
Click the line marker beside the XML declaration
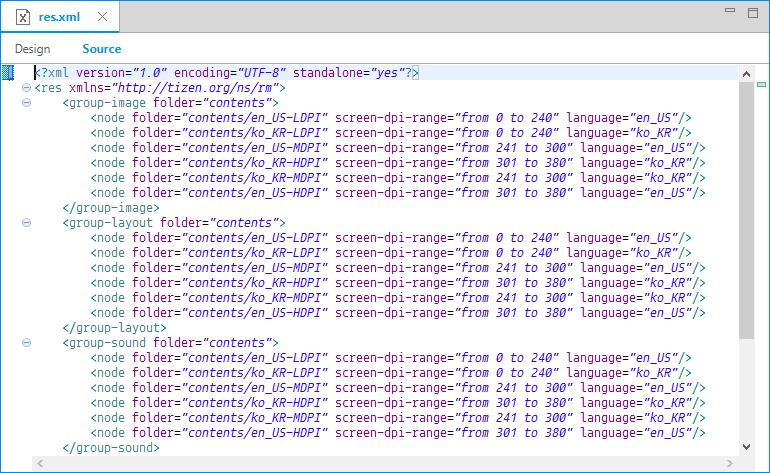[x=8, y=73]
